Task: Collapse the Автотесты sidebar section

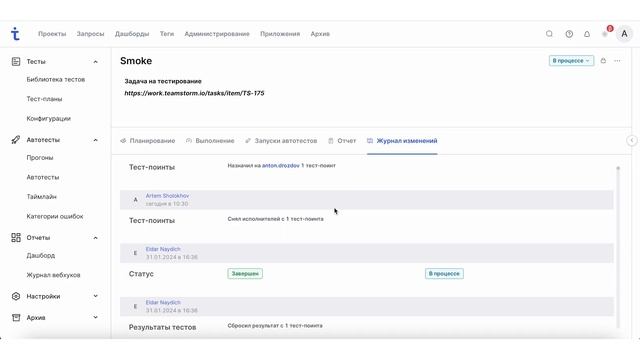Action: (96, 140)
